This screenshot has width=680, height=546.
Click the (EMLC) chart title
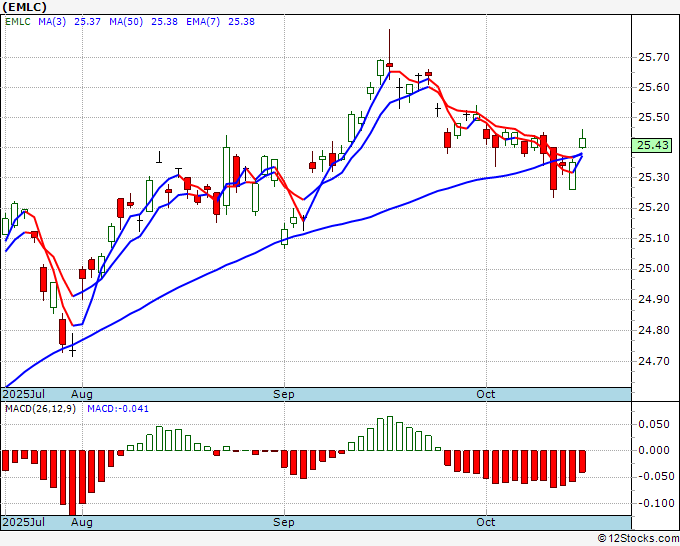click(x=24, y=7)
